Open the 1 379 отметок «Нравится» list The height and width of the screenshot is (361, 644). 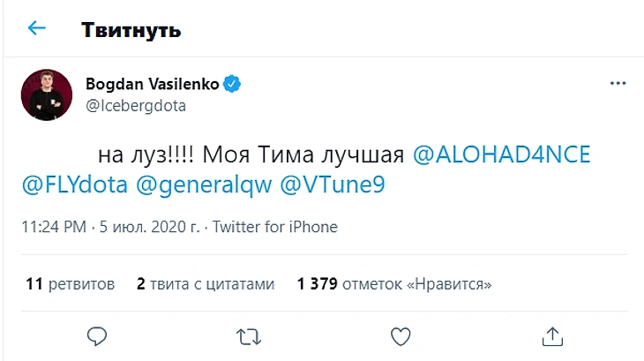[394, 284]
